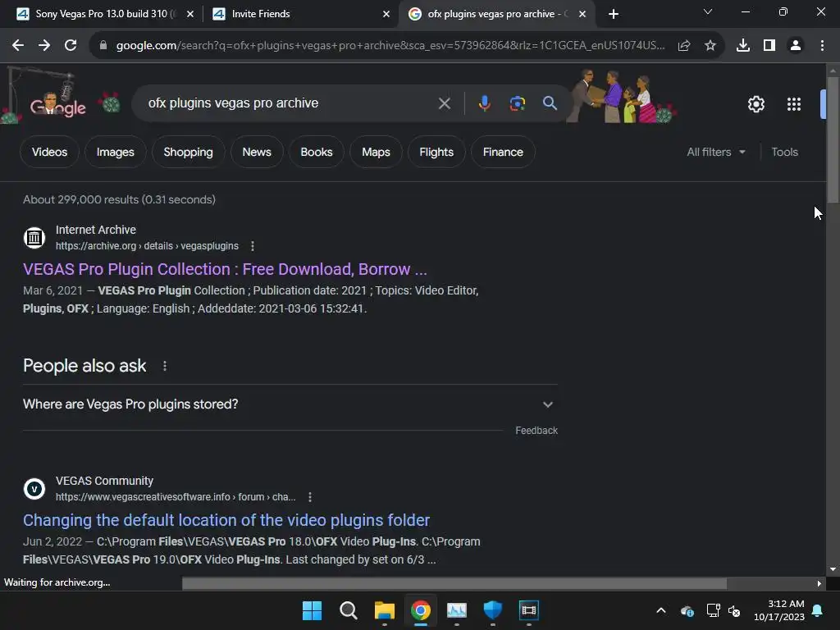Click vegascreativesoftware.info URL breadcrumb
This screenshot has width=840, height=630.
(176, 497)
